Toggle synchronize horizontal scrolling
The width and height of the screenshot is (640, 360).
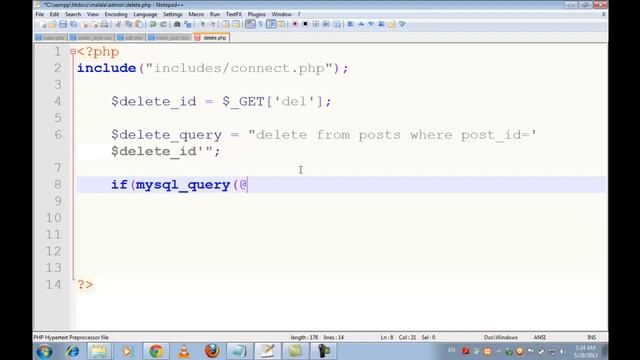(x=236, y=24)
